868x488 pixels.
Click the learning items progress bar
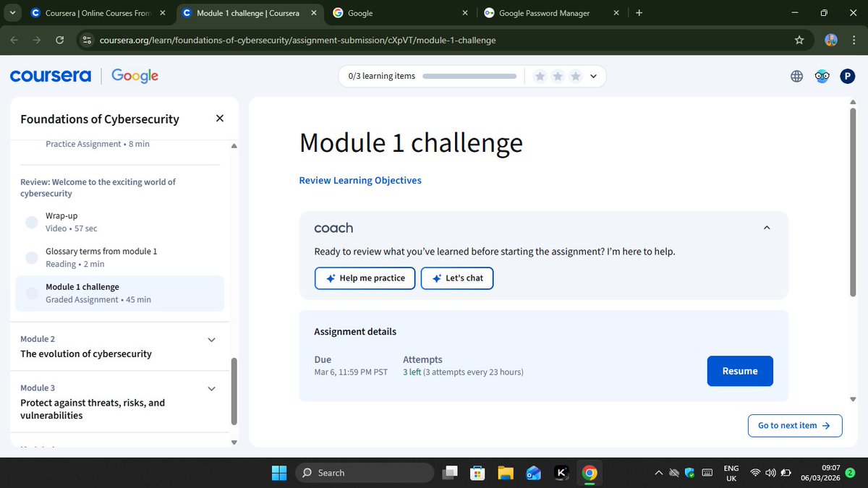point(469,76)
